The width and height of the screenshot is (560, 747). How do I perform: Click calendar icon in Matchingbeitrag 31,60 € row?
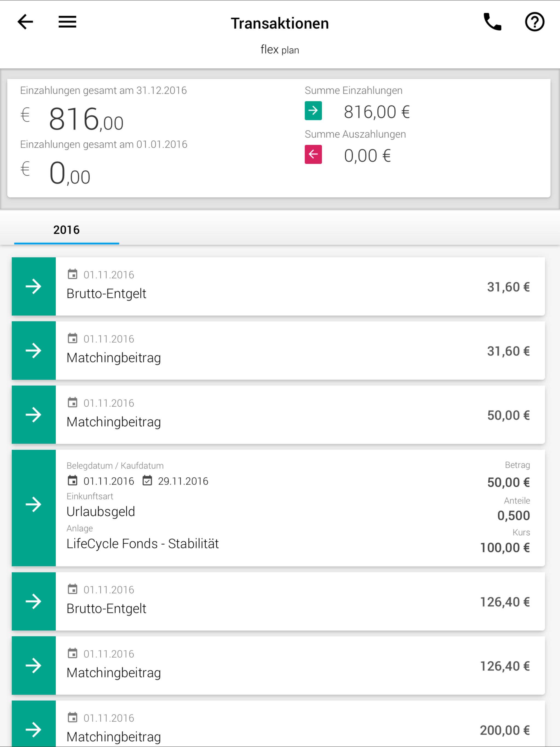click(x=73, y=338)
